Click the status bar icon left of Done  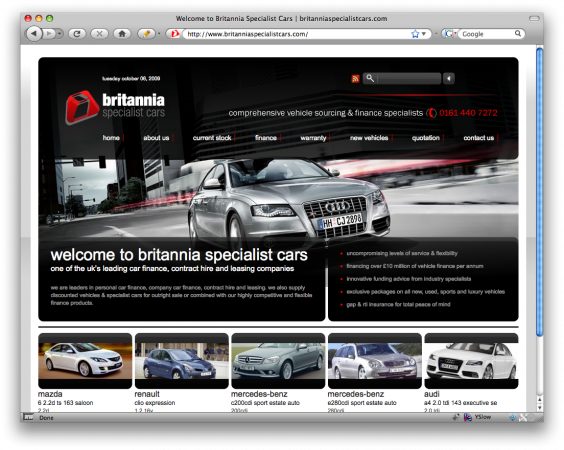(28, 417)
